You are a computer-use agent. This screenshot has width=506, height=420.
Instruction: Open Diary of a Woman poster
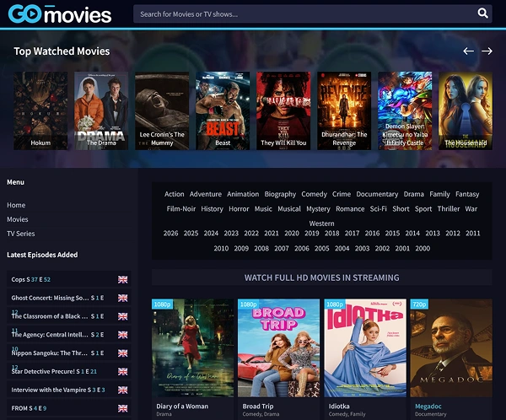coord(192,348)
